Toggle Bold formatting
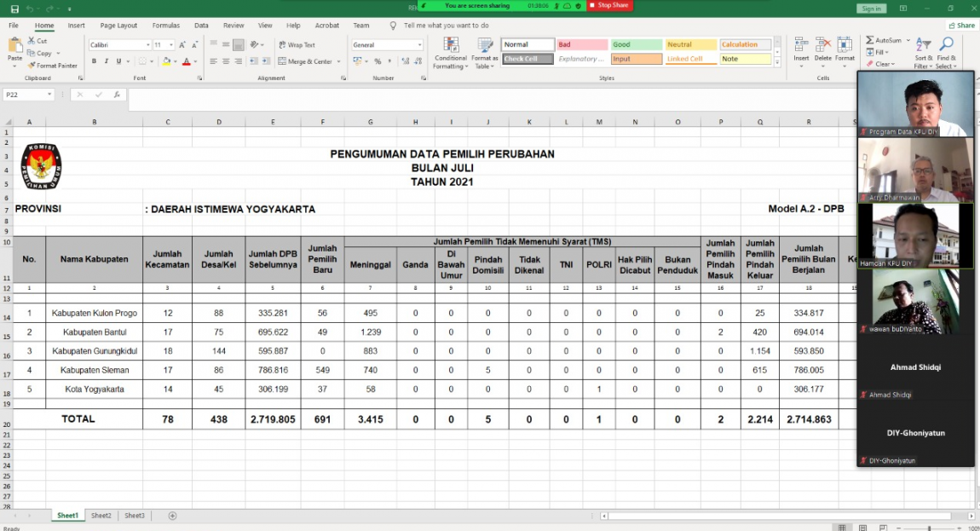Viewport: 980px width, 531px height. tap(94, 61)
